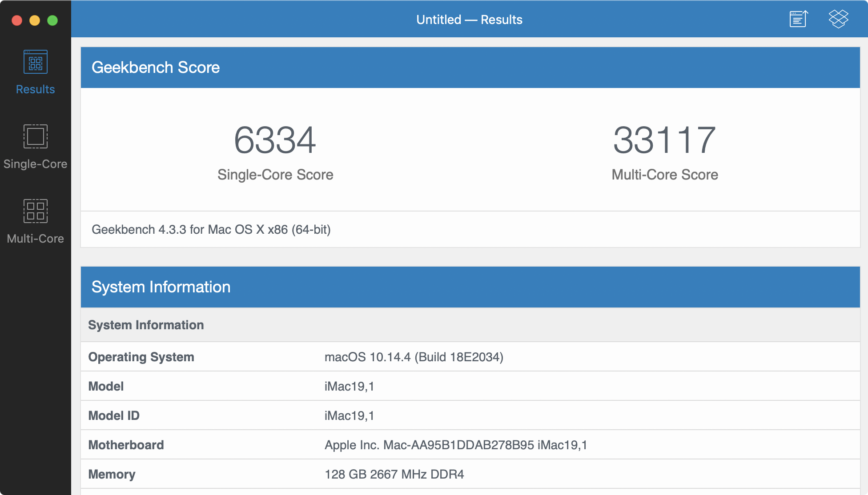This screenshot has height=495, width=868.
Task: Click the Untitled — Results window title
Action: (x=469, y=20)
